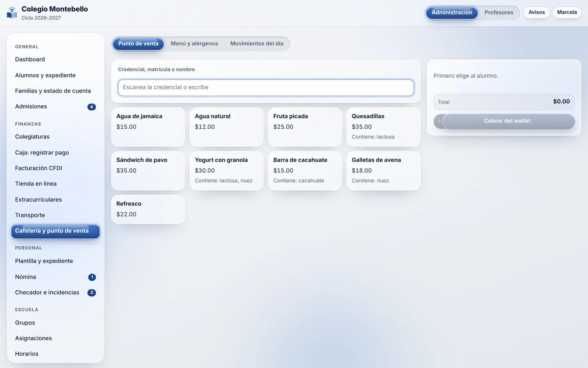Open the Marcela user menu
Viewport: 588px width, 368px height.
pos(567,13)
